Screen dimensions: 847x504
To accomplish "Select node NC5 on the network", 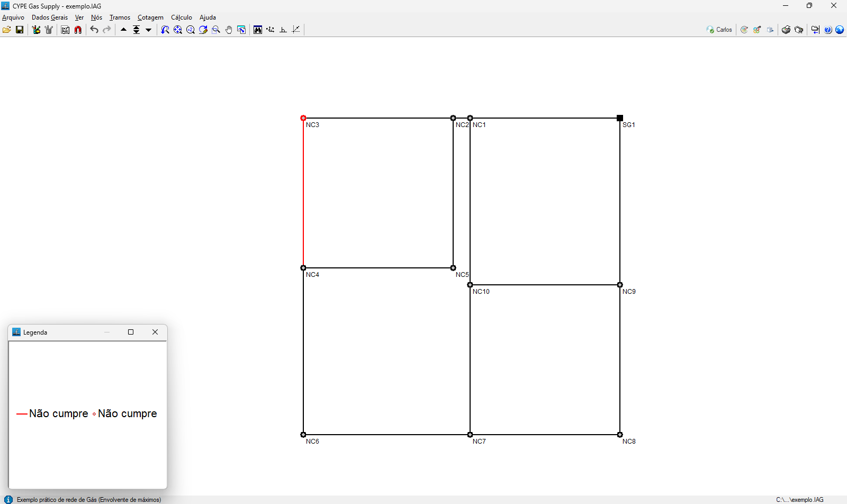I will tap(453, 268).
